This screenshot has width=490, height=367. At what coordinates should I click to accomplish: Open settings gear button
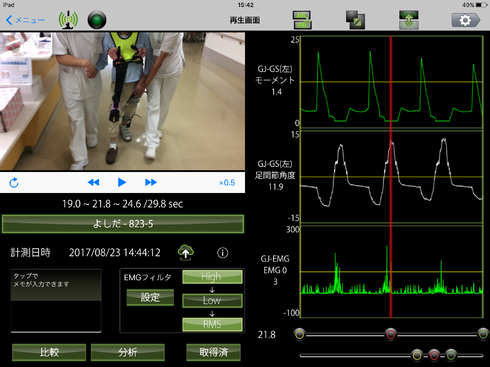pyautogui.click(x=466, y=20)
